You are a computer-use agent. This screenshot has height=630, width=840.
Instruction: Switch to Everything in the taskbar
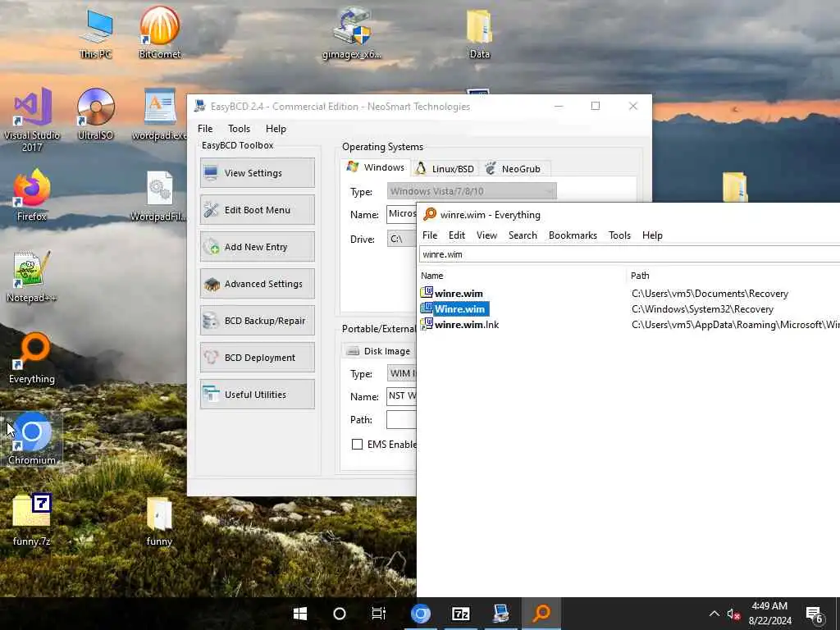click(541, 614)
